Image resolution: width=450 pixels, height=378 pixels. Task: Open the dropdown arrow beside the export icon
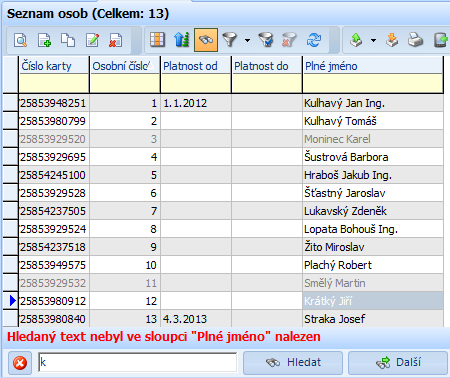(x=373, y=41)
